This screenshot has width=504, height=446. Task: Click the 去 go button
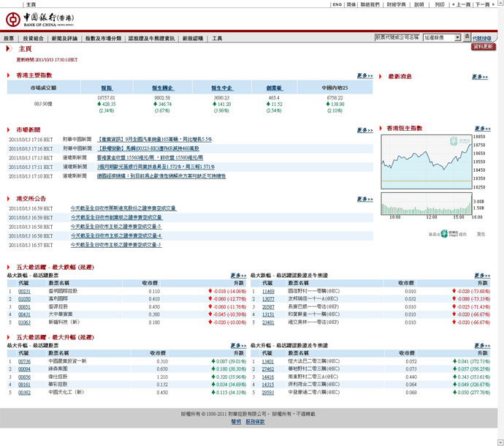point(467,37)
